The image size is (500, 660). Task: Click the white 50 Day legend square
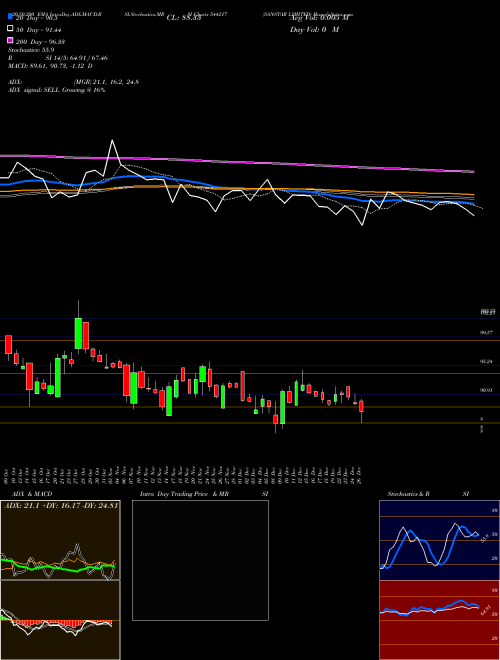(10, 29)
